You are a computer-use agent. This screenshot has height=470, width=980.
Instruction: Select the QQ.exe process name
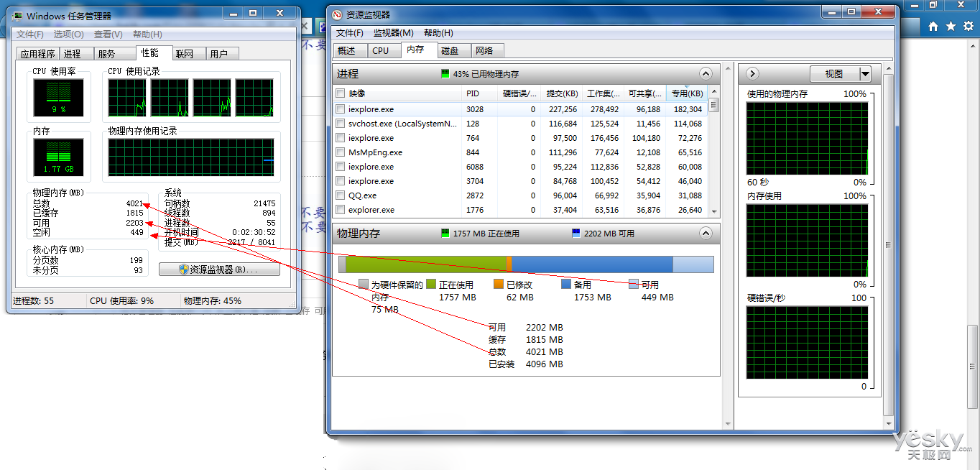pyautogui.click(x=363, y=195)
